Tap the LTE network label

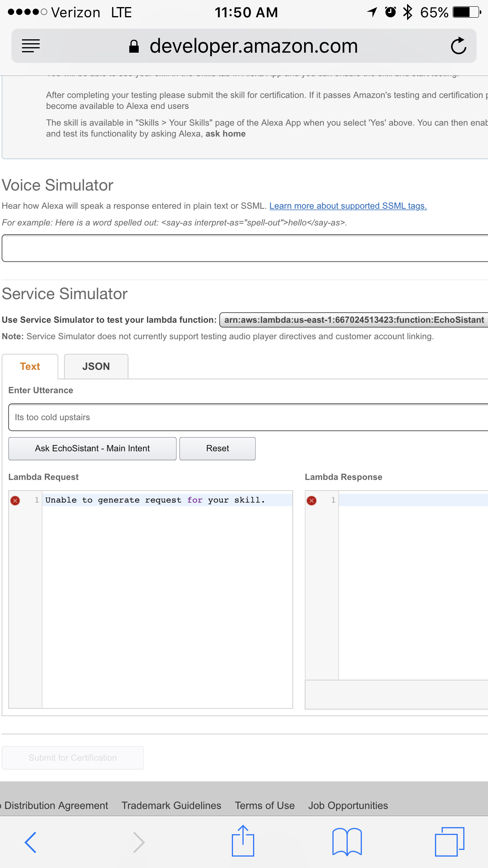coord(121,12)
